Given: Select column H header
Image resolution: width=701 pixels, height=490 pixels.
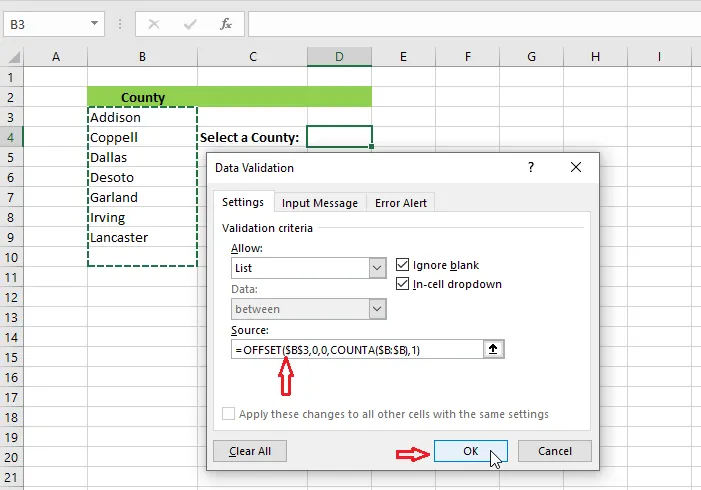Looking at the screenshot, I should click(595, 57).
